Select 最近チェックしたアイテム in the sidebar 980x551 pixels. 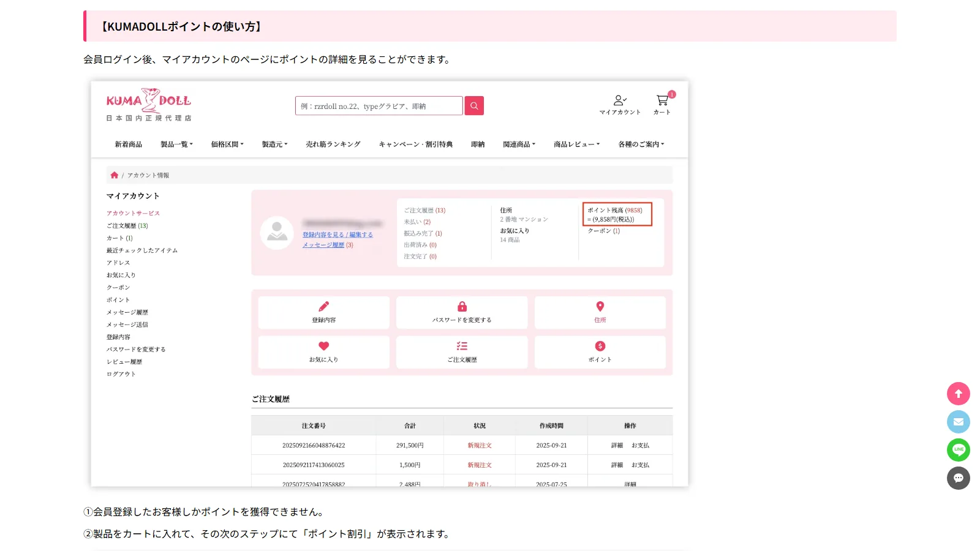pyautogui.click(x=142, y=250)
